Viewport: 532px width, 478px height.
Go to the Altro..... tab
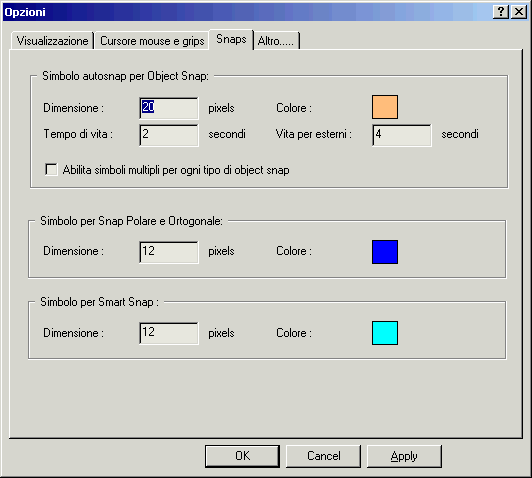pyautogui.click(x=276, y=41)
